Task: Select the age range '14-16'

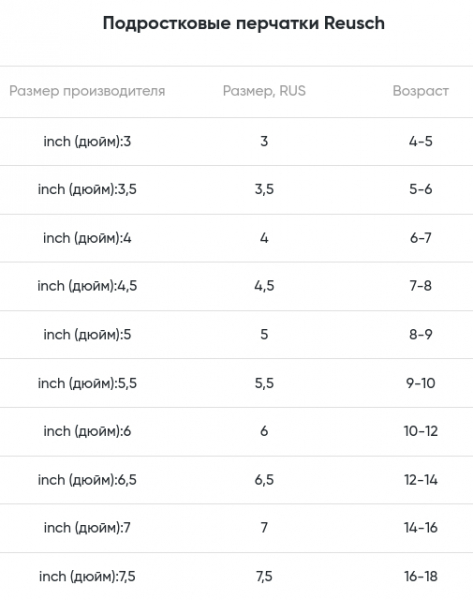Action: (x=421, y=528)
